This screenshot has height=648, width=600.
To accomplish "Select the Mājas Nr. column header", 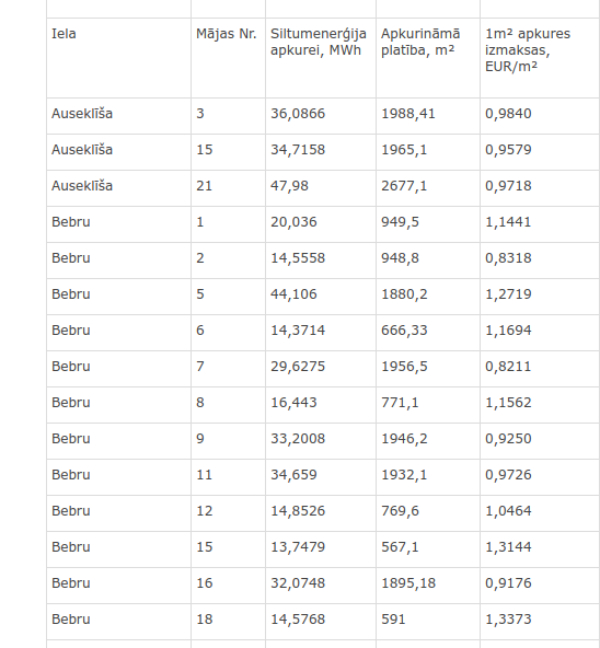I will [x=226, y=33].
